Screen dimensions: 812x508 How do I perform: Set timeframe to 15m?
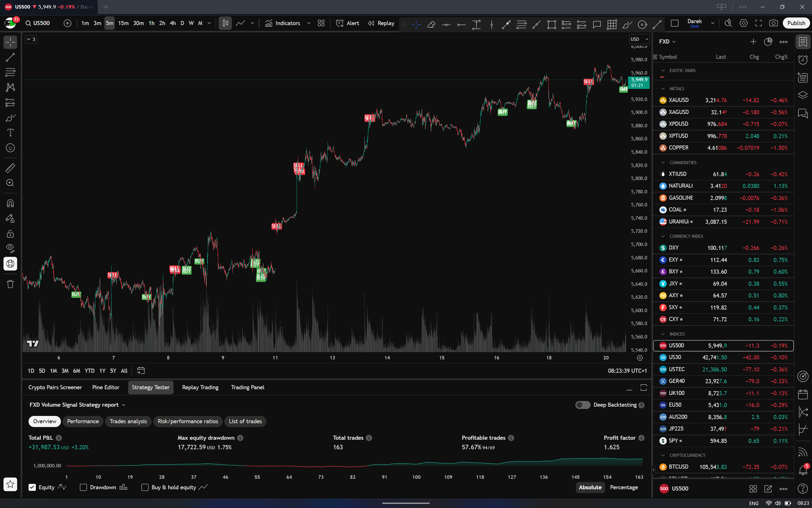coord(123,23)
